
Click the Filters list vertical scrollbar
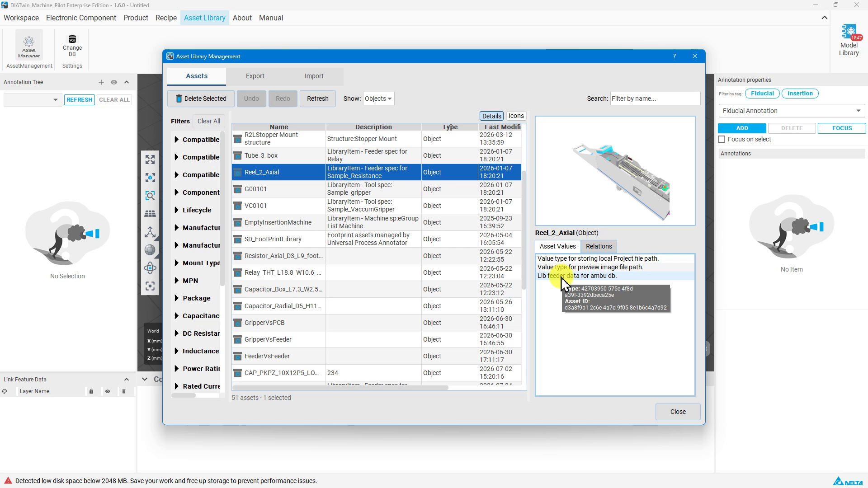(222, 208)
